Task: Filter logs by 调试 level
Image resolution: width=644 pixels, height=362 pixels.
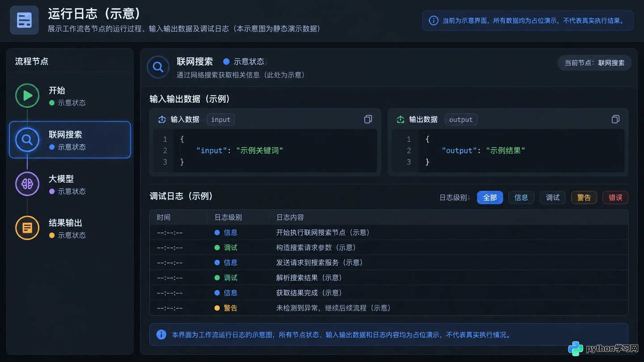Action: [553, 198]
